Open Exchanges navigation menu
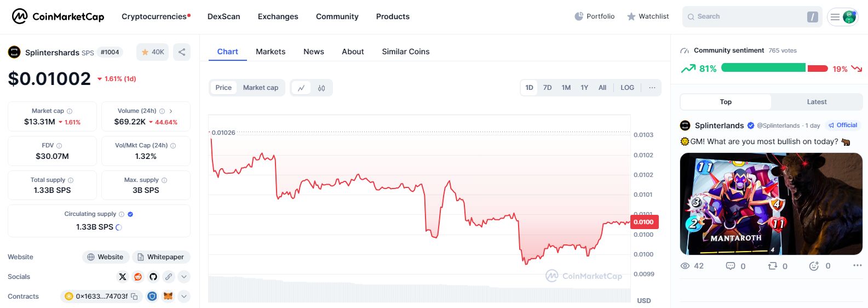The height and width of the screenshot is (308, 868). pos(278,16)
